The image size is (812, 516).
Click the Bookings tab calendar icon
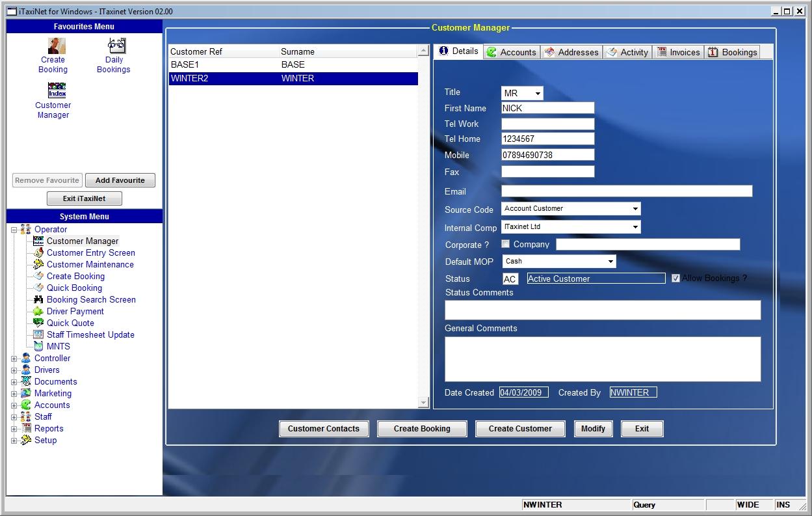pyautogui.click(x=713, y=52)
